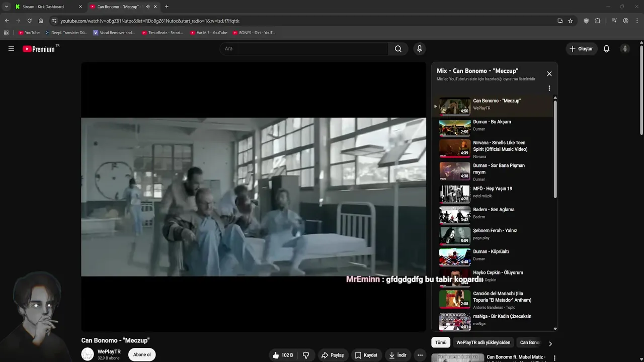The height and width of the screenshot is (362, 644).
Task: Open Chrome three-dot menu
Action: [637, 21]
